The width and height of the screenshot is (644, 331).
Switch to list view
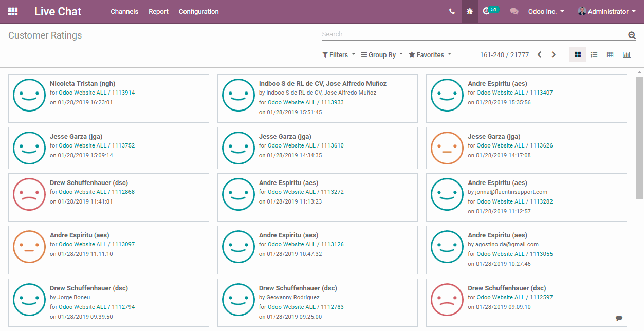click(x=594, y=54)
